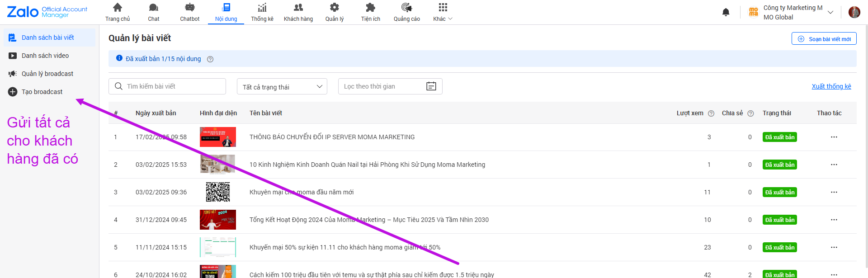This screenshot has height=278, width=868.
Task: Open article Cách kiếm 100 triệu với temu
Action: [372, 274]
